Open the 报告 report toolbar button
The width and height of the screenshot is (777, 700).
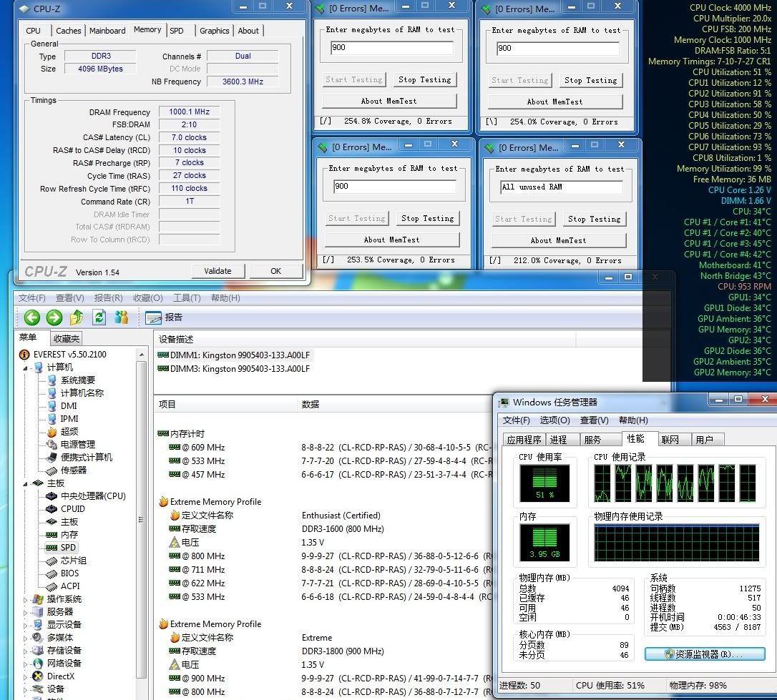pos(165,317)
